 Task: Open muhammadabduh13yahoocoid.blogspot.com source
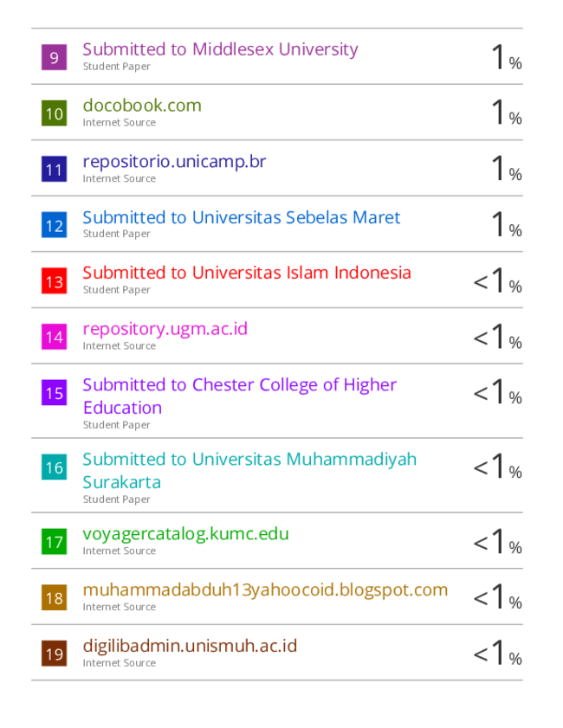265,590
